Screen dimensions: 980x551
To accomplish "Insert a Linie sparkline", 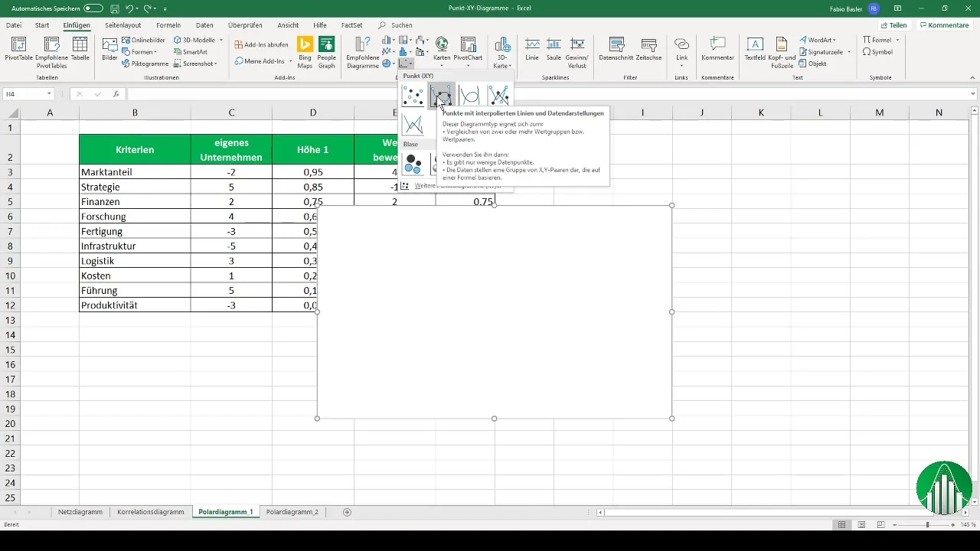I will pos(532,49).
